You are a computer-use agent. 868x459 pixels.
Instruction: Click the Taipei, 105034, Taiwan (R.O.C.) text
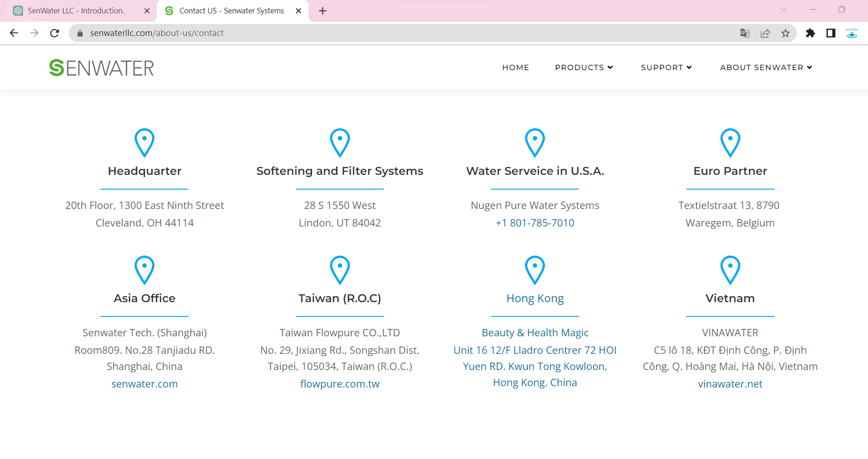tap(340, 366)
